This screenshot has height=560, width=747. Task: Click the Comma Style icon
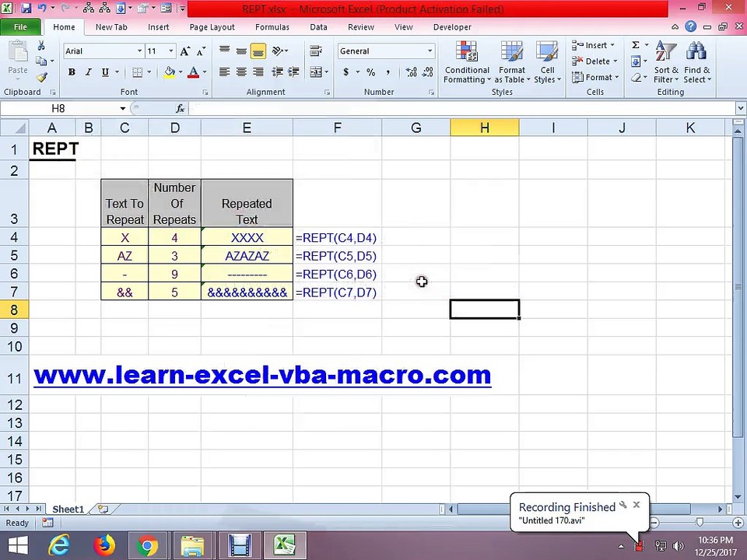pyautogui.click(x=388, y=72)
